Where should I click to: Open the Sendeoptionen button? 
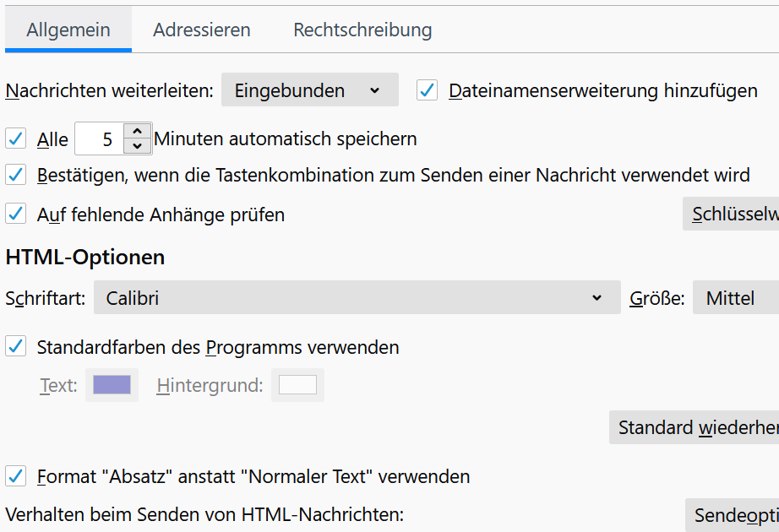click(733, 515)
